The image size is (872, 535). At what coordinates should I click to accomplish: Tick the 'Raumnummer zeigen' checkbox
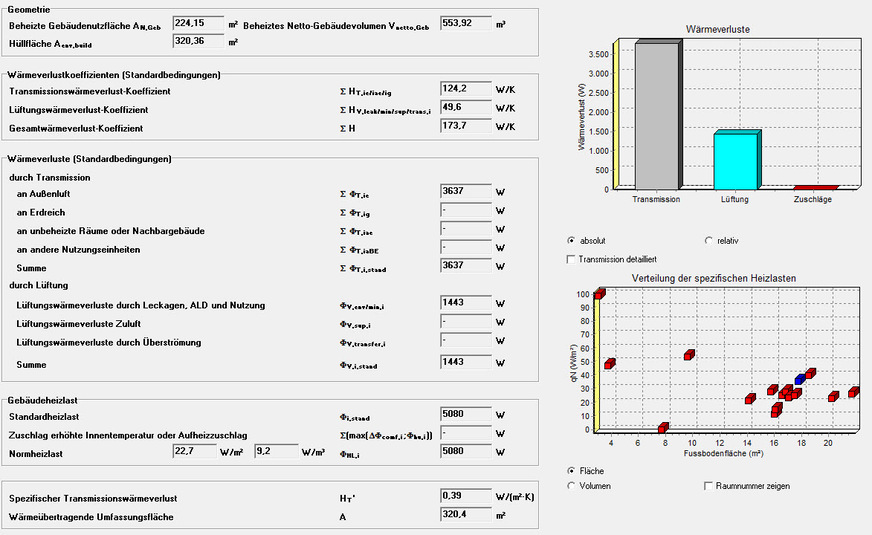click(709, 486)
